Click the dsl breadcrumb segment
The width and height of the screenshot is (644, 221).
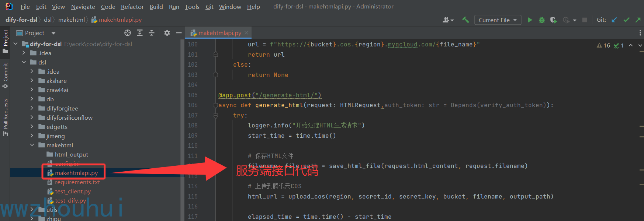coord(48,20)
